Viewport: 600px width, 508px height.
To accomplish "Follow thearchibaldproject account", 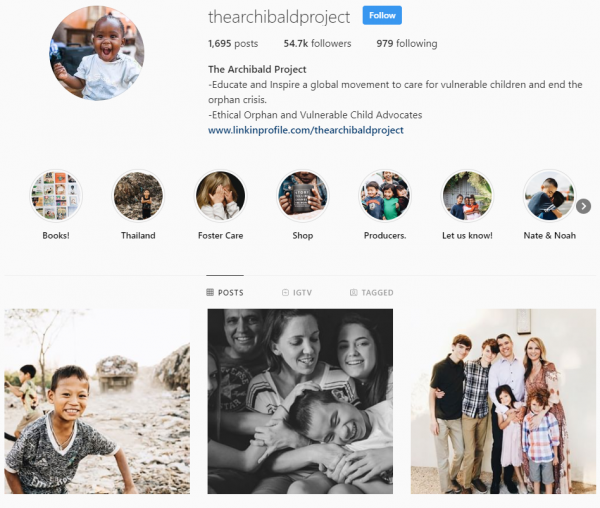I will tap(382, 15).
